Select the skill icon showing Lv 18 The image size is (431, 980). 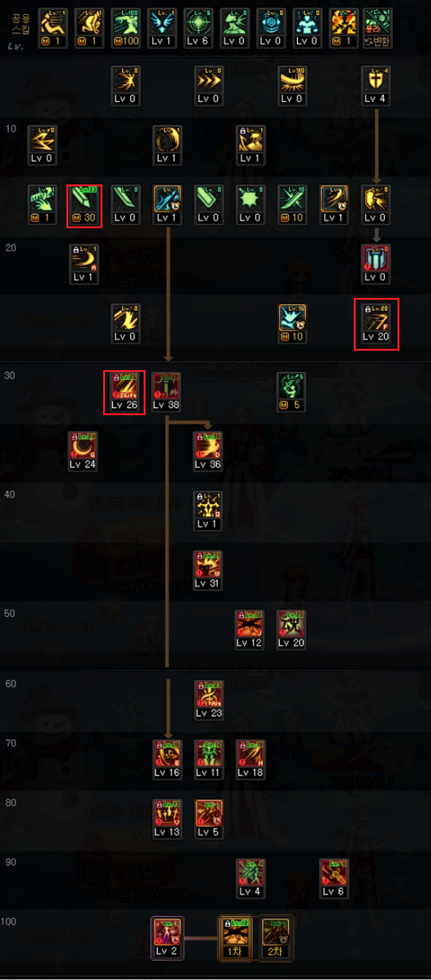(x=250, y=759)
